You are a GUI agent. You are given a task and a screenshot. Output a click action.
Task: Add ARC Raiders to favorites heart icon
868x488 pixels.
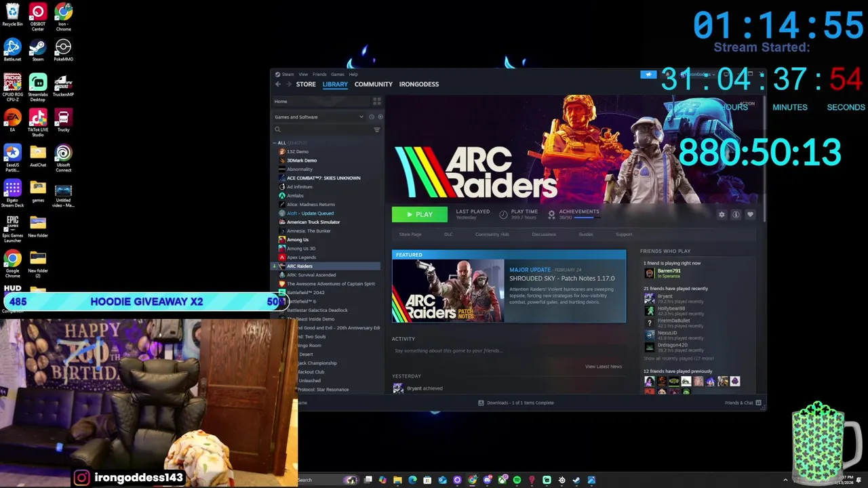(x=750, y=214)
